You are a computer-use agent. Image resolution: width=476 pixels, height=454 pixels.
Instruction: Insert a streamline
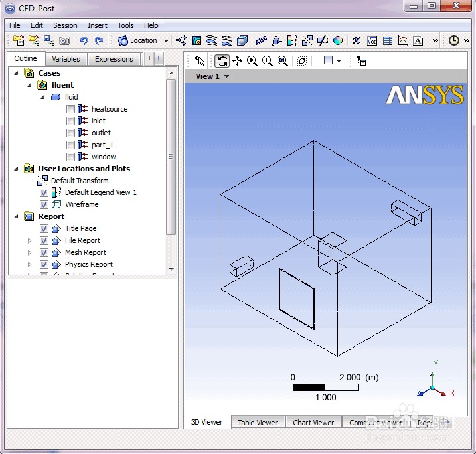click(212, 40)
